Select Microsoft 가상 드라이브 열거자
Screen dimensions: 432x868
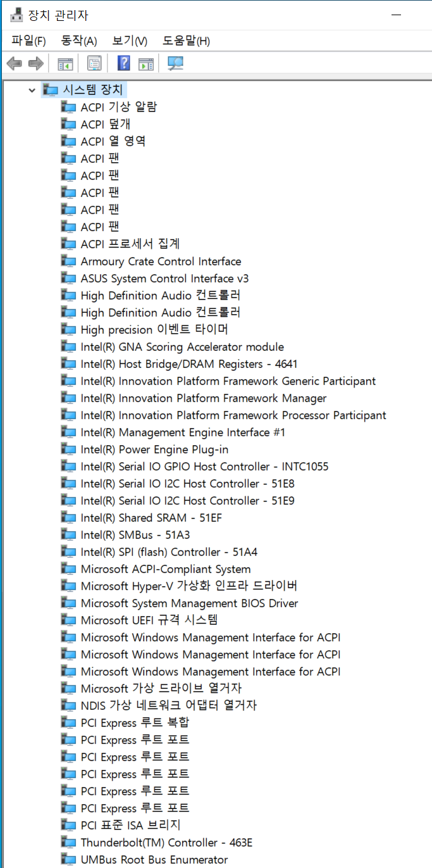161,688
